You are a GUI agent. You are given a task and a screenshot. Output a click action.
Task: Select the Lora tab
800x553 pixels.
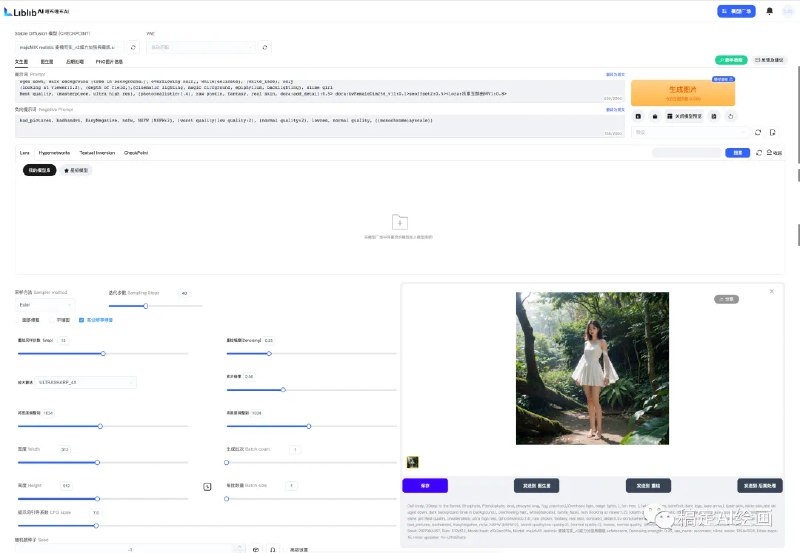[24, 153]
